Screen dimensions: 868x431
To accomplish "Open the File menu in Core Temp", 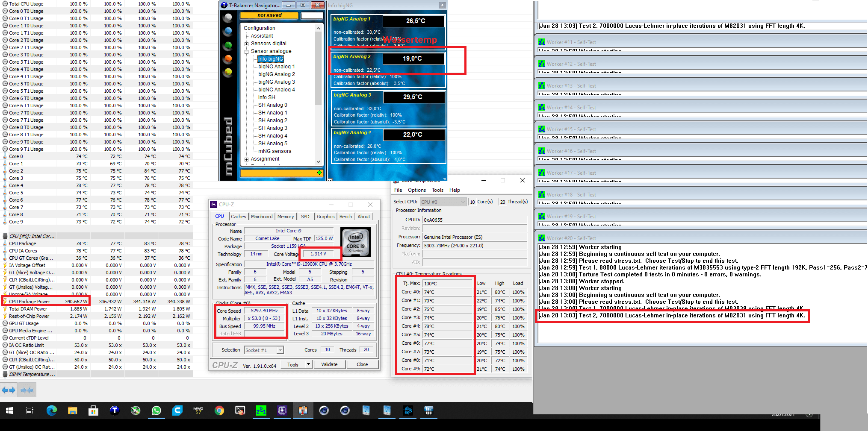I will (x=398, y=190).
